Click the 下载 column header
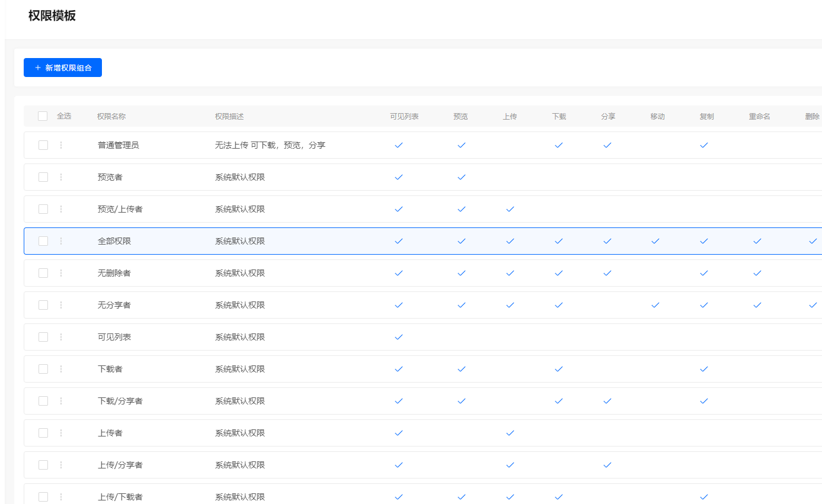This screenshot has height=504, width=822. click(x=559, y=117)
